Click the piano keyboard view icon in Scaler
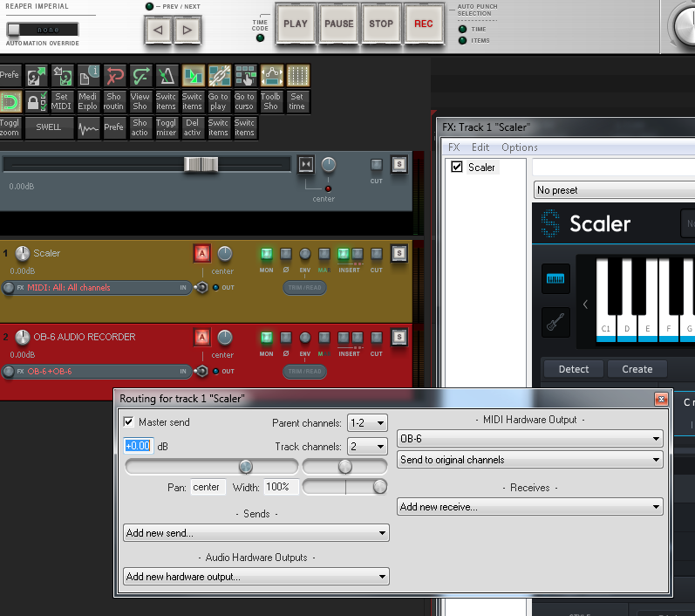 click(x=555, y=278)
